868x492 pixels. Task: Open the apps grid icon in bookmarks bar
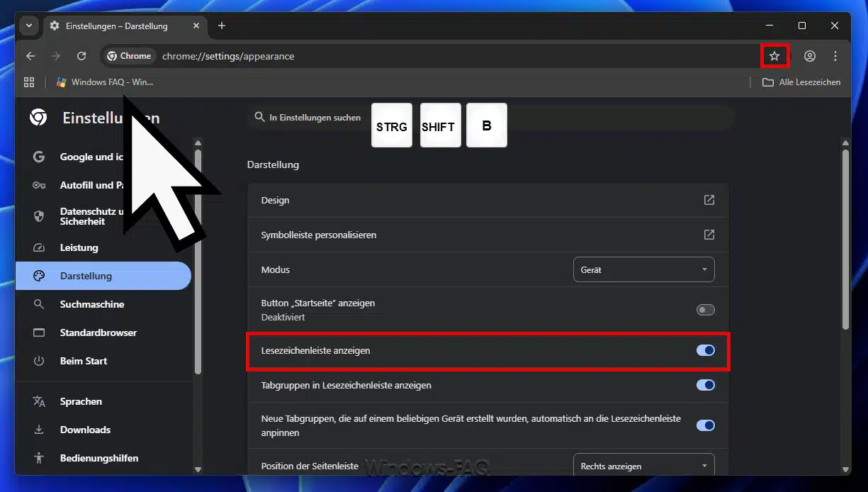coord(29,82)
